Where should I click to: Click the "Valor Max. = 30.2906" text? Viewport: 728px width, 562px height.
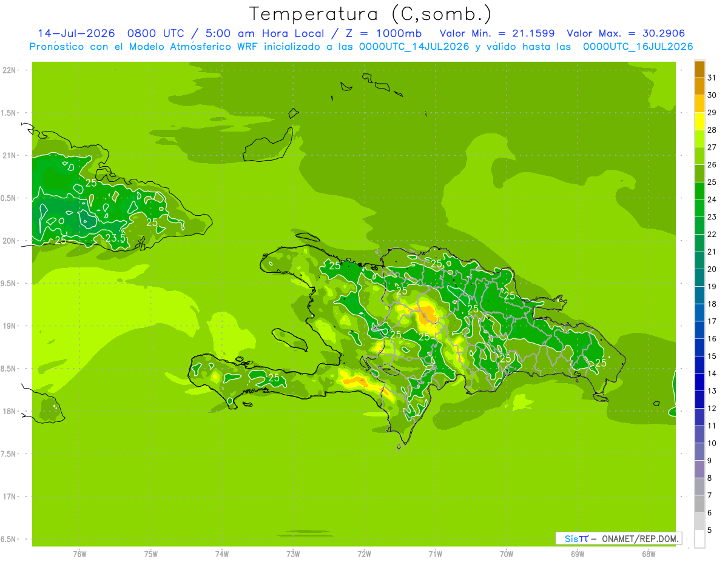click(626, 33)
